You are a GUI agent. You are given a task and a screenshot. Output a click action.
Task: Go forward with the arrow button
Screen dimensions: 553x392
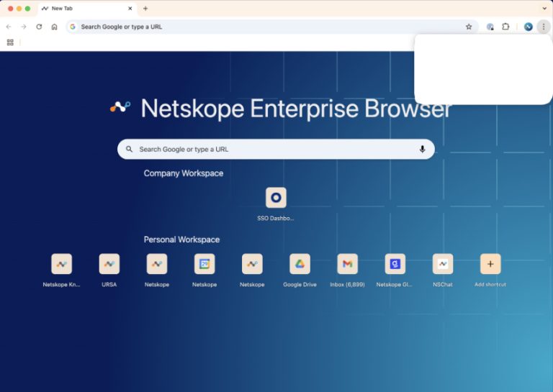point(24,27)
